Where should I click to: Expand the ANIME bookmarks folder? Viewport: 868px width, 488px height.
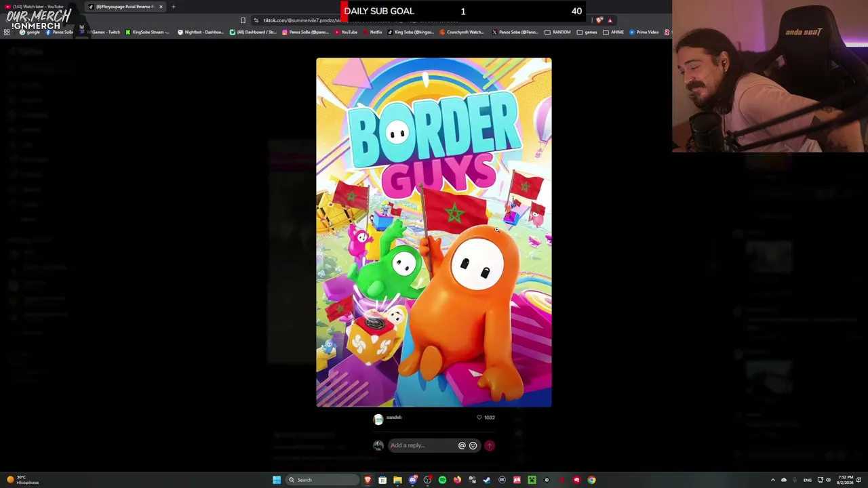[613, 32]
